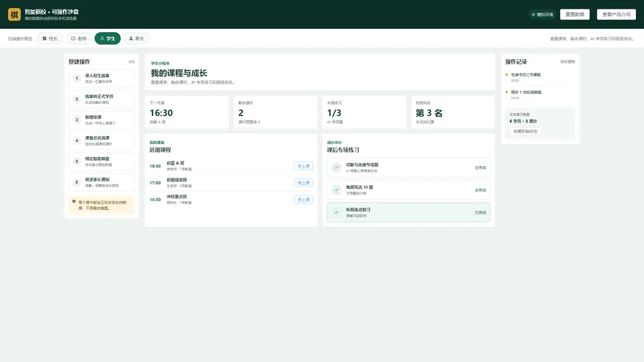
Task: Run quick action 1 录入招生线索
Action: click(101, 78)
